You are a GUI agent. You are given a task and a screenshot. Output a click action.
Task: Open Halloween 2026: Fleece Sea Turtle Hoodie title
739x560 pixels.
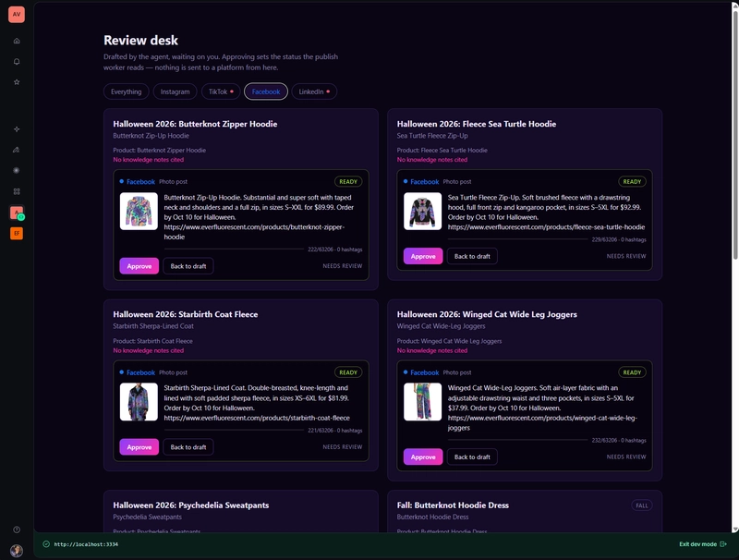[x=477, y=124]
